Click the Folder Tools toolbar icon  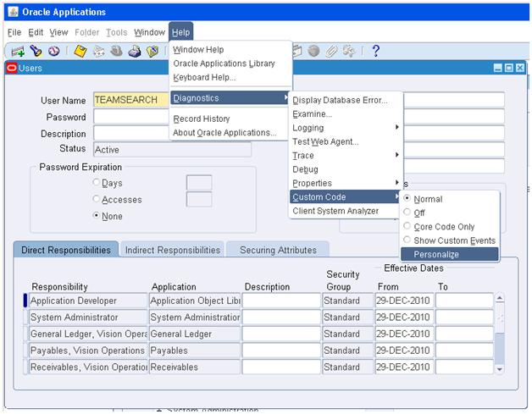click(x=349, y=51)
